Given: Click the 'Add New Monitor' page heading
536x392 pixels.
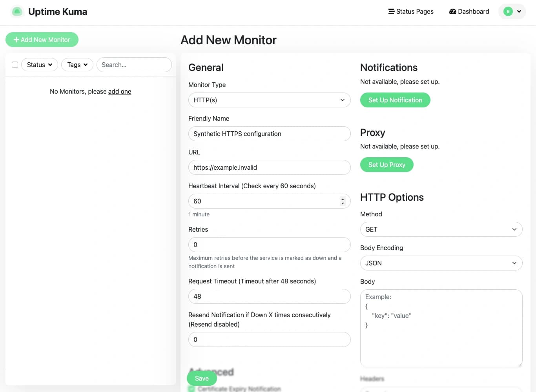Looking at the screenshot, I should click(228, 40).
